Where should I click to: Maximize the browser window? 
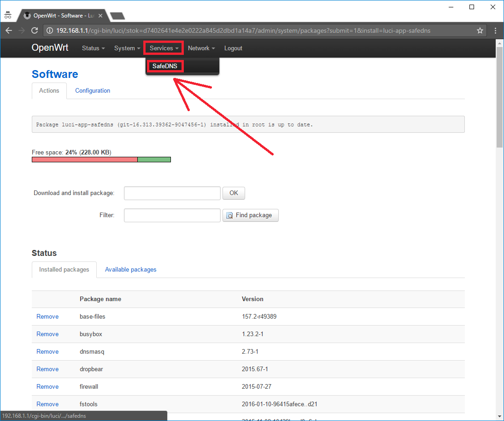pos(472,7)
